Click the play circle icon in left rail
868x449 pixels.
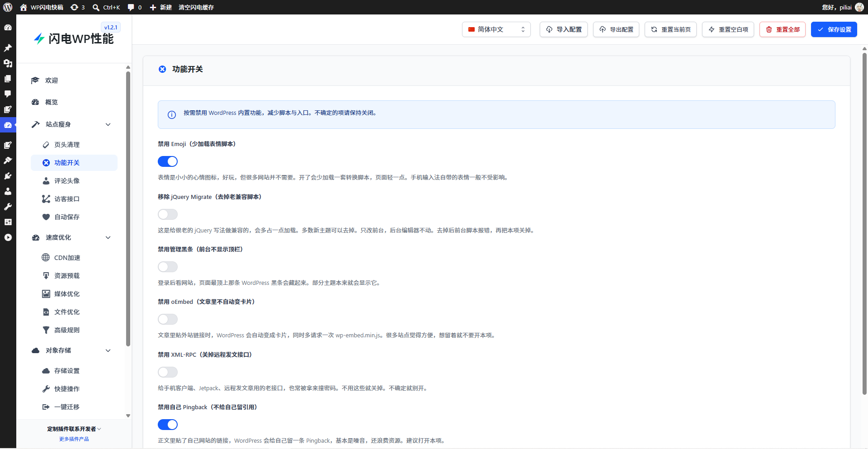[x=8, y=237]
